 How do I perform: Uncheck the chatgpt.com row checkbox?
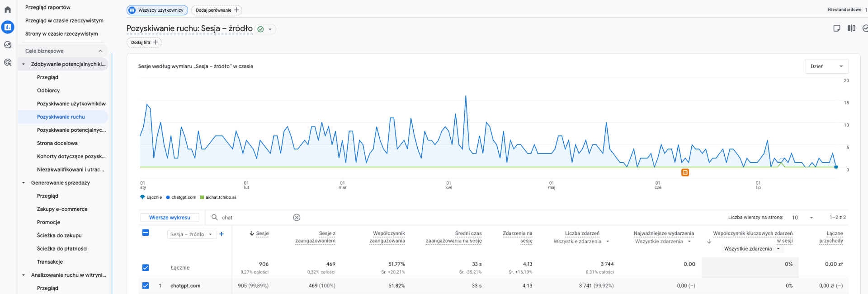pos(146,285)
